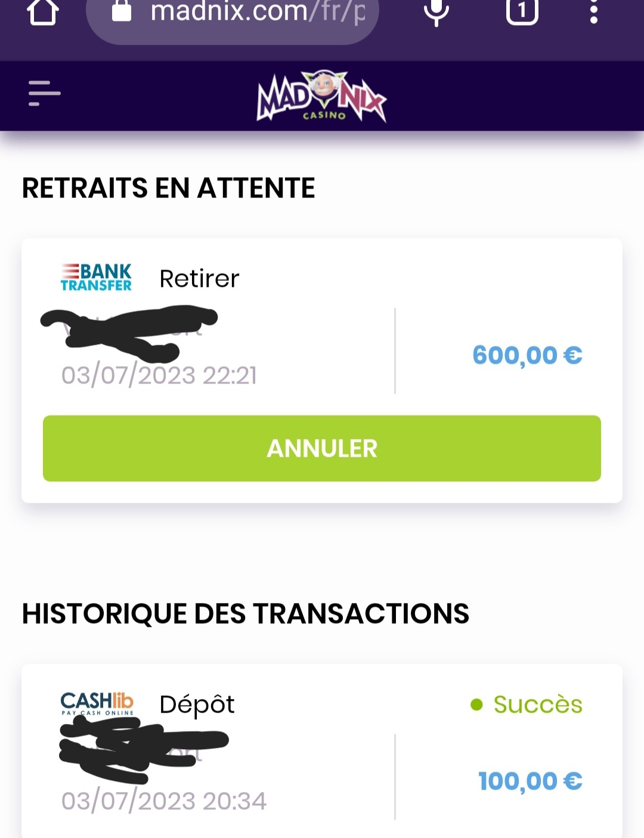Tap the green Succès status indicator
Screen dimensions: 644x838
point(527,704)
